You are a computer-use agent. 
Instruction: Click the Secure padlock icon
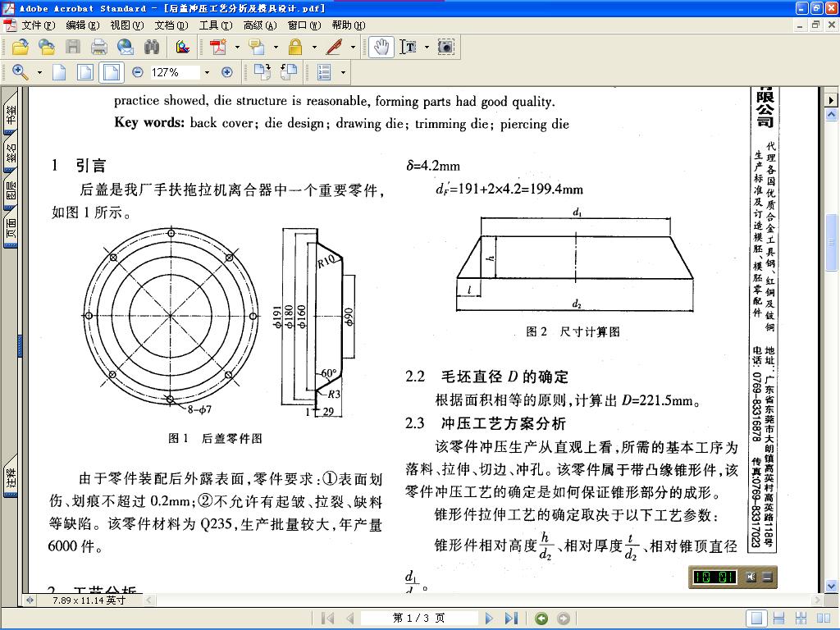coord(295,47)
